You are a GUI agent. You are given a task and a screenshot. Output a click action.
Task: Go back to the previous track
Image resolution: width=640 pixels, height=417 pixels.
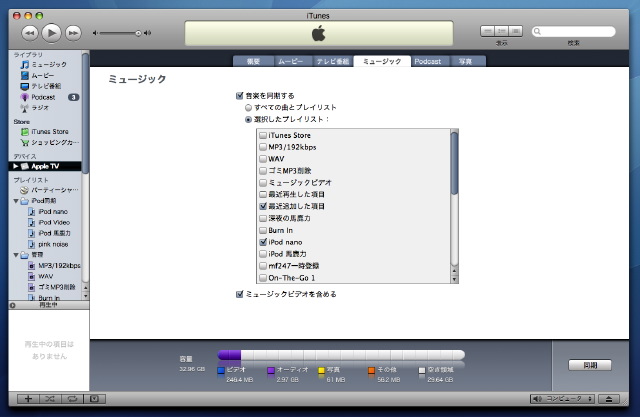(x=30, y=33)
